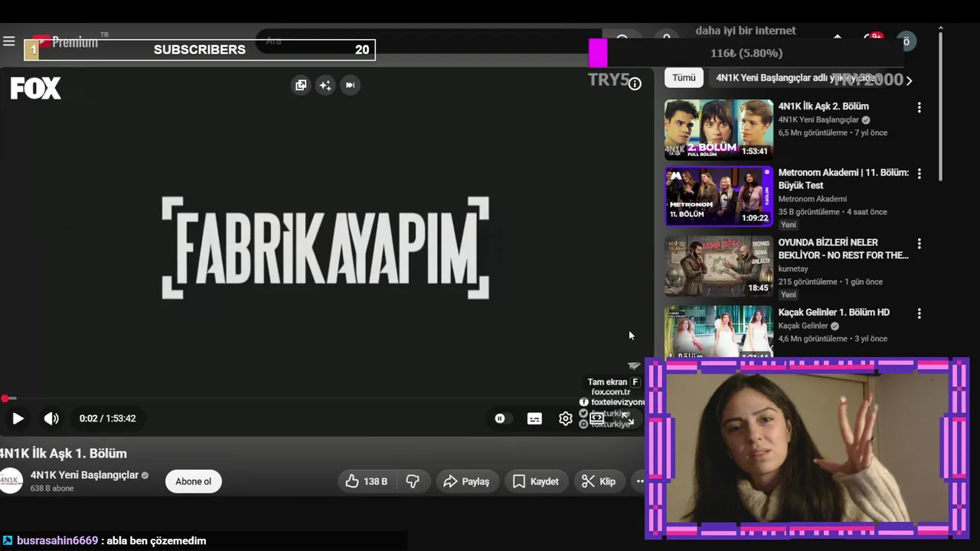
Task: Click the Metronom Akademi channel name
Action: pyautogui.click(x=812, y=199)
